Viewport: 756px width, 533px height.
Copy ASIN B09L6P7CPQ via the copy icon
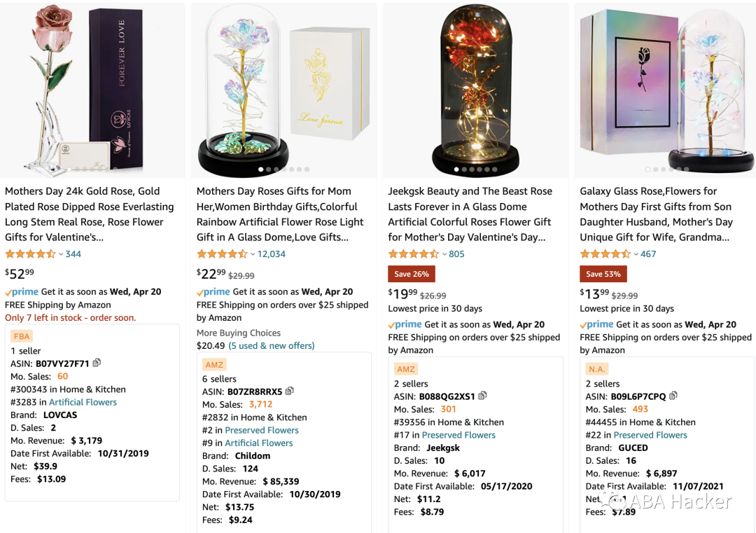[x=673, y=396]
